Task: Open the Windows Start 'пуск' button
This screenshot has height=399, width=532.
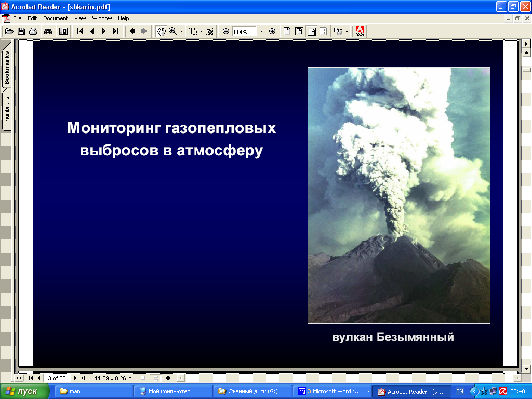Action: [x=24, y=392]
